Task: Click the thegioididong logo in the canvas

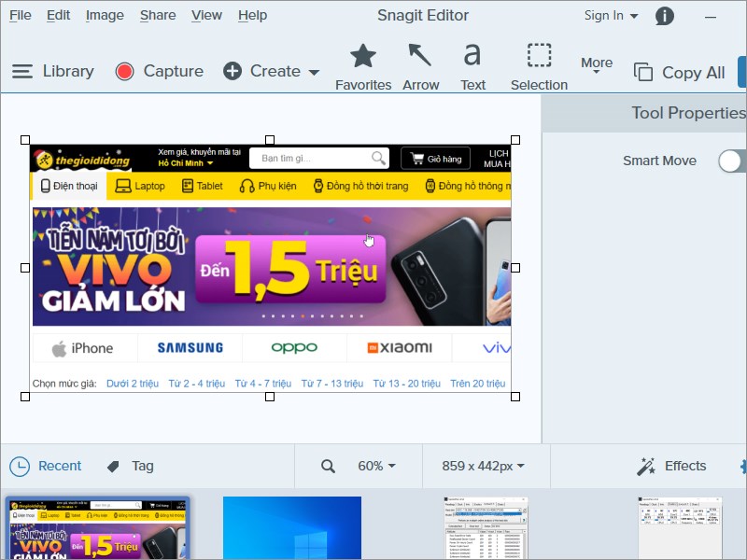Action: coord(82,160)
